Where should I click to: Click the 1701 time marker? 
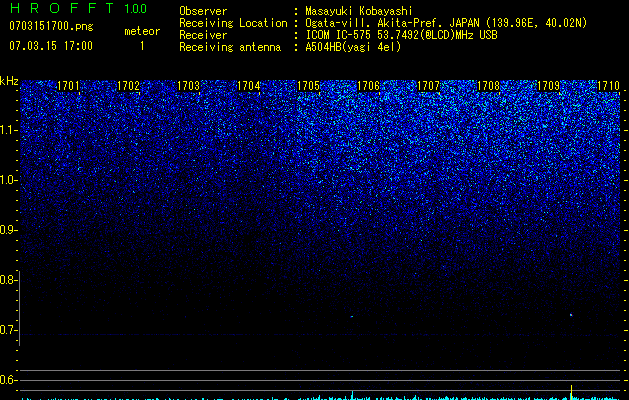pyautogui.click(x=68, y=85)
